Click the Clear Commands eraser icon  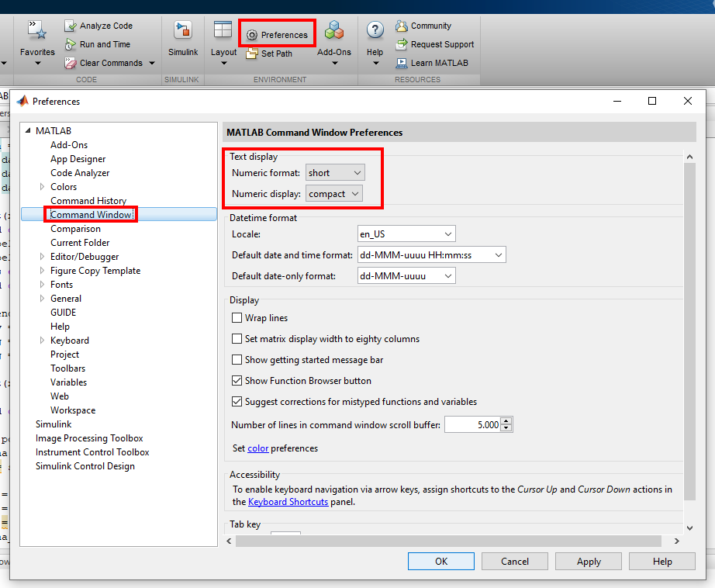(71, 63)
